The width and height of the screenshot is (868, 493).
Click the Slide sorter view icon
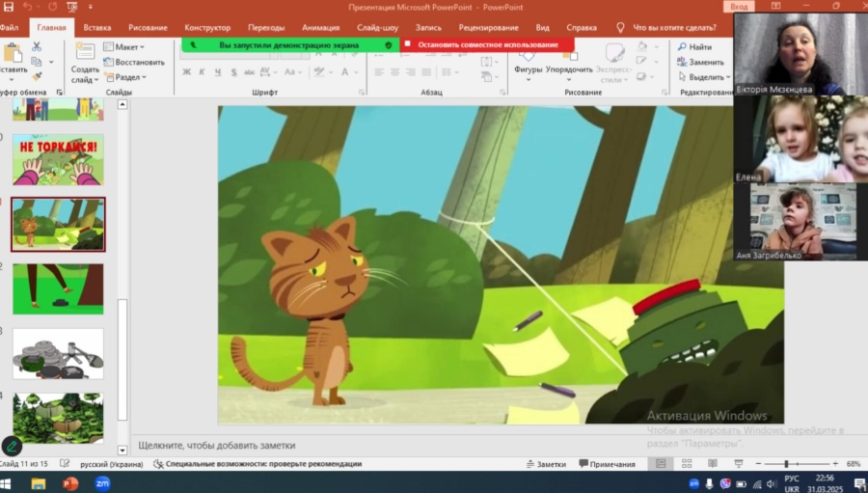coord(687,464)
